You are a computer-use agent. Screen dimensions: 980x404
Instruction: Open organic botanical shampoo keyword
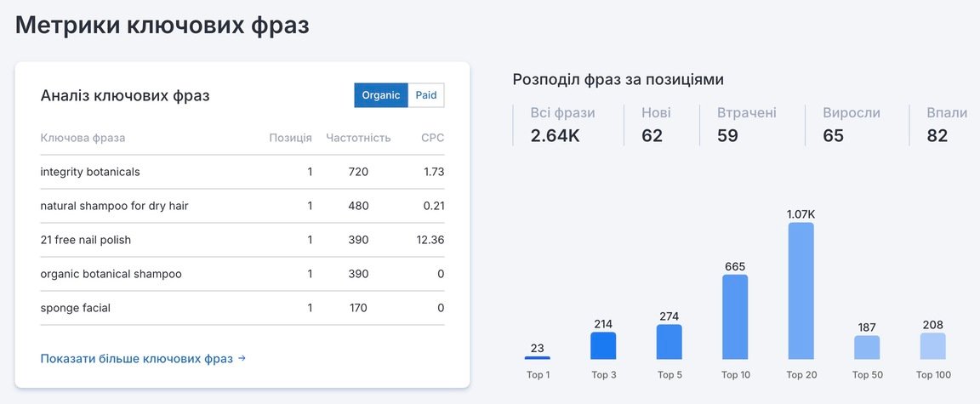click(111, 274)
